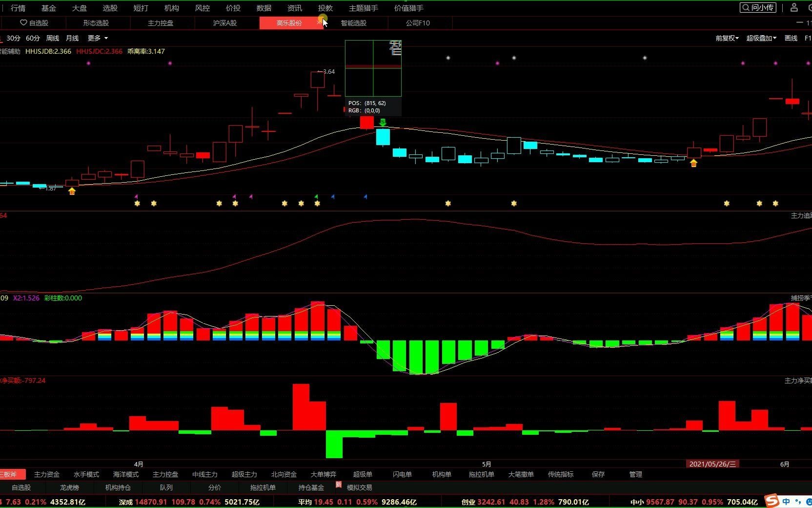Open the 资讯 menu
Viewport: 812px width, 508px height.
tap(295, 8)
